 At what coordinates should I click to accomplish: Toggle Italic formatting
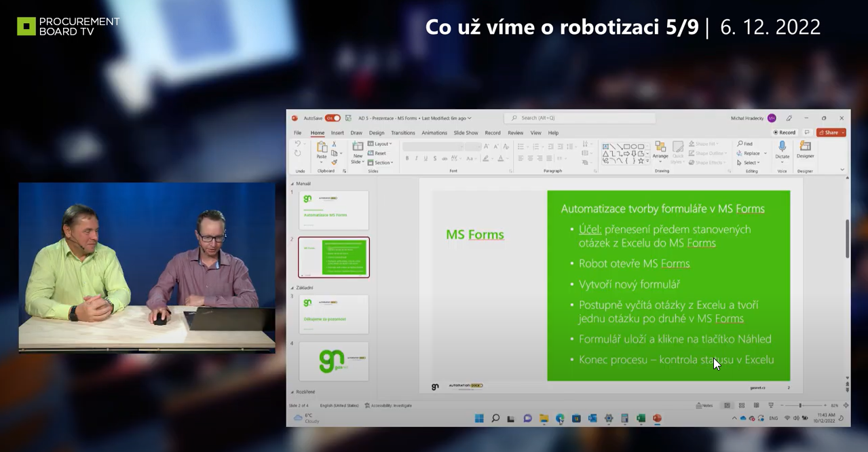pos(417,159)
